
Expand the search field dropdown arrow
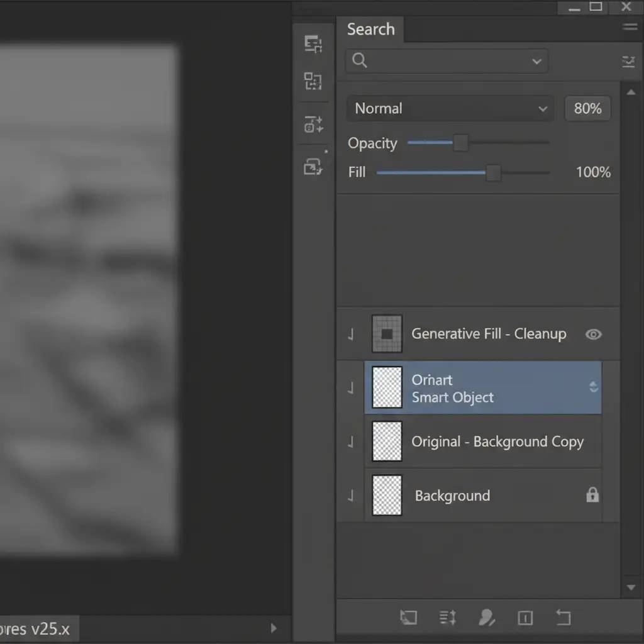pos(536,62)
